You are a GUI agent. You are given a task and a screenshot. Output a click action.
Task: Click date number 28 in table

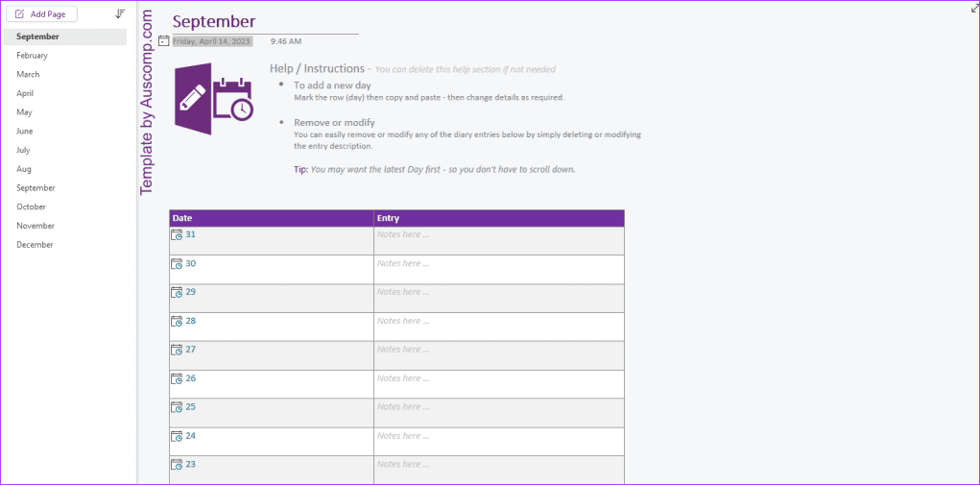(x=191, y=321)
